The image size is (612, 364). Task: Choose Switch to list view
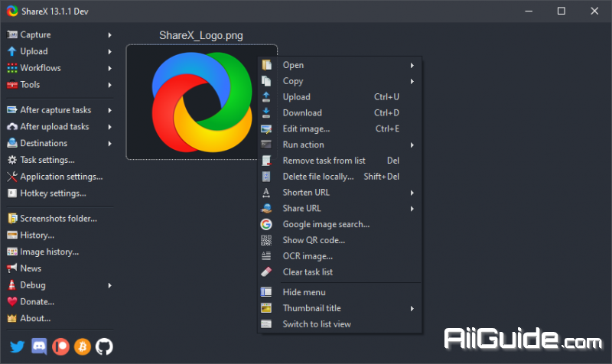pyautogui.click(x=340, y=324)
